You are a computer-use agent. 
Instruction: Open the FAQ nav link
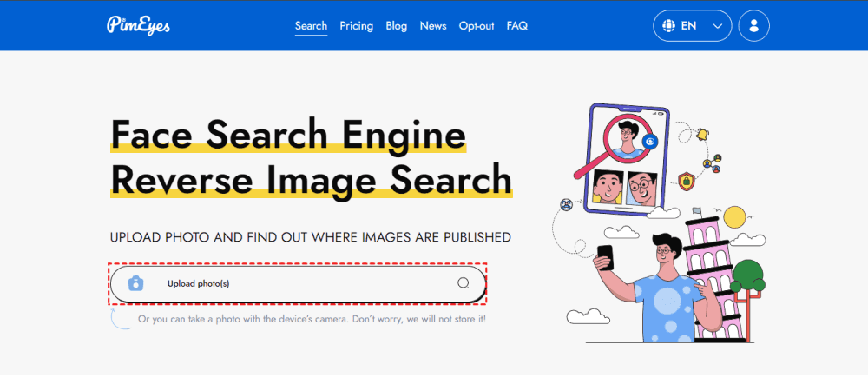click(517, 25)
